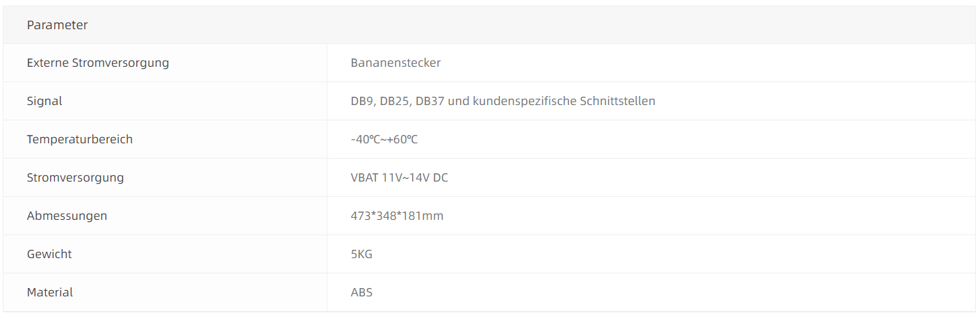Click the Bananenstecker value cell
980x327 pixels.
pos(395,63)
